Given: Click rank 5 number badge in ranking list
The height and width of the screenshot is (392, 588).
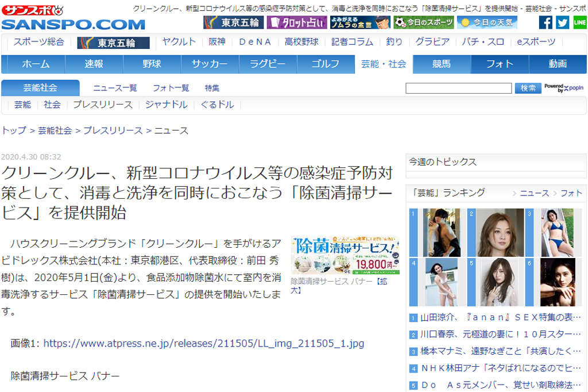Looking at the screenshot, I should (413, 386).
